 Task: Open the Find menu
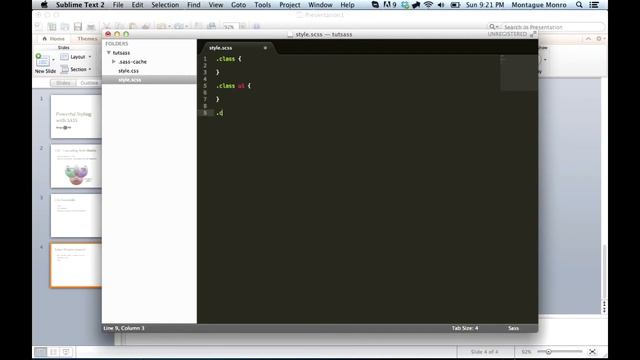point(193,5)
